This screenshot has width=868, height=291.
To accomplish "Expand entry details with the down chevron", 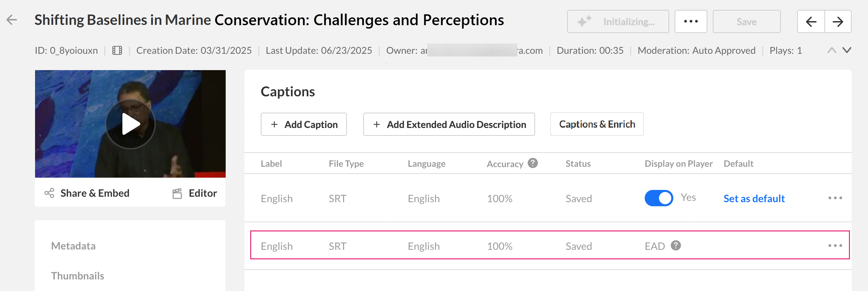I will click(847, 50).
